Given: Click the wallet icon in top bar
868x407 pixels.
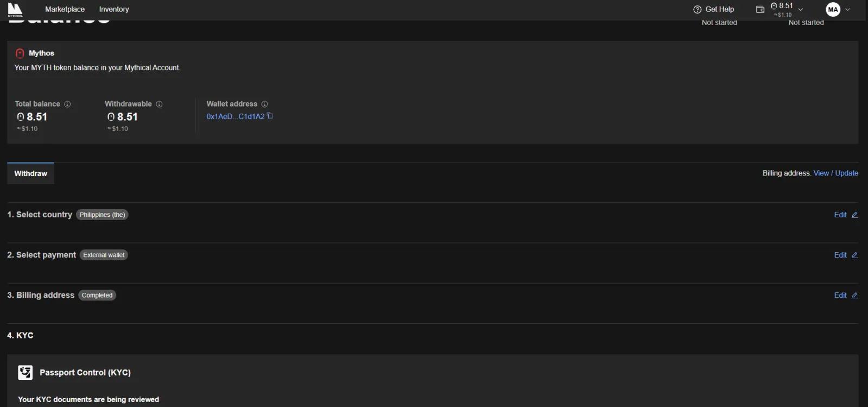Looking at the screenshot, I should [760, 9].
